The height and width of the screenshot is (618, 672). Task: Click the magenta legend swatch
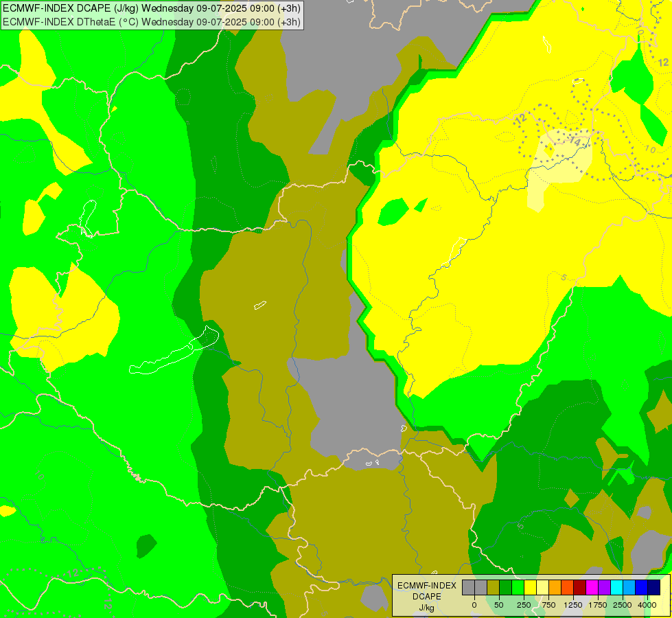[592, 588]
